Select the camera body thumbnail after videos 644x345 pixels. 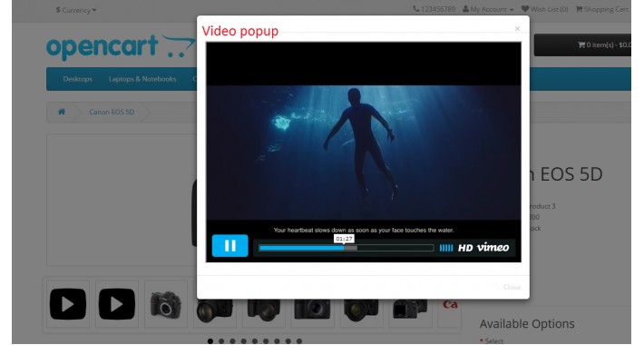point(165,304)
